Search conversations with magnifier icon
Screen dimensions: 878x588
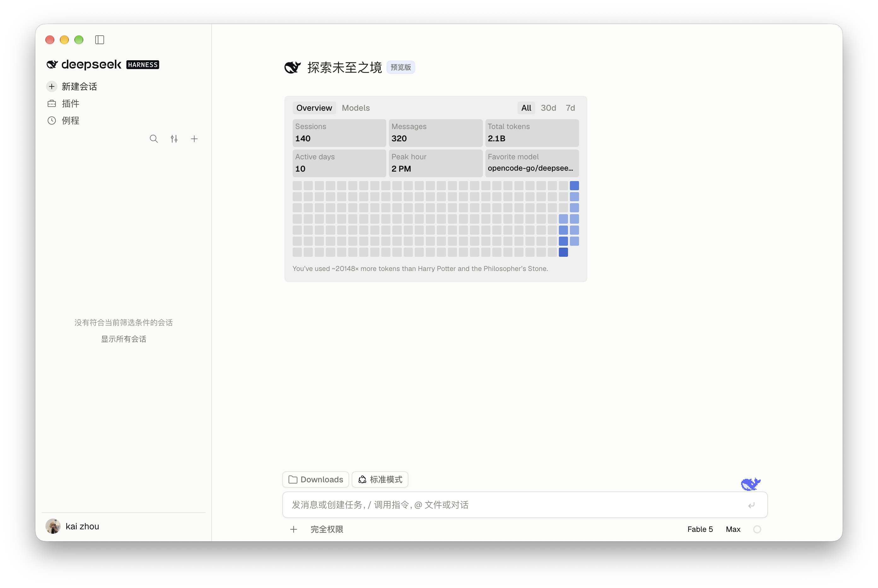point(154,139)
